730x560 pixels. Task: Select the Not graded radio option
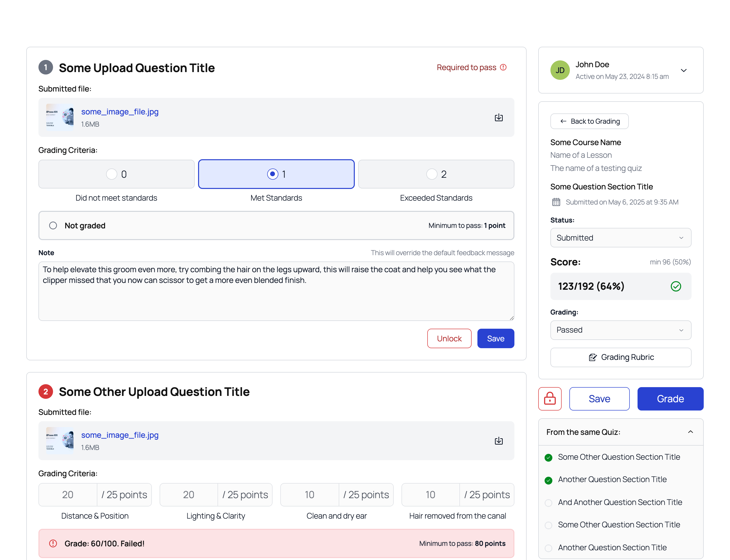click(53, 225)
